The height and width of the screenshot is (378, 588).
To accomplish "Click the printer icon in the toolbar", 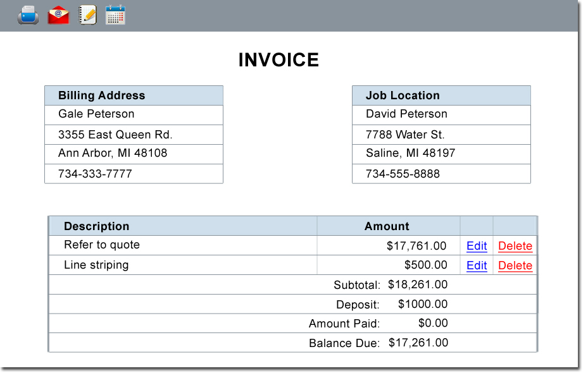I will [28, 15].
